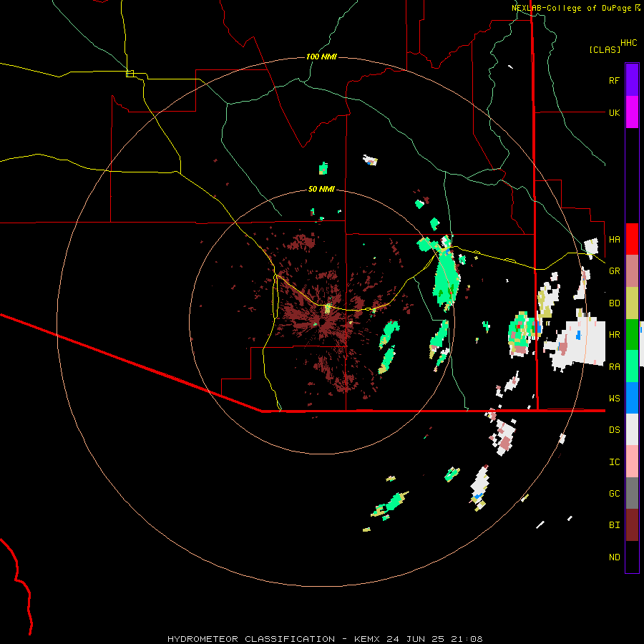
Task: Click the UK legend label
Action: pyautogui.click(x=614, y=112)
